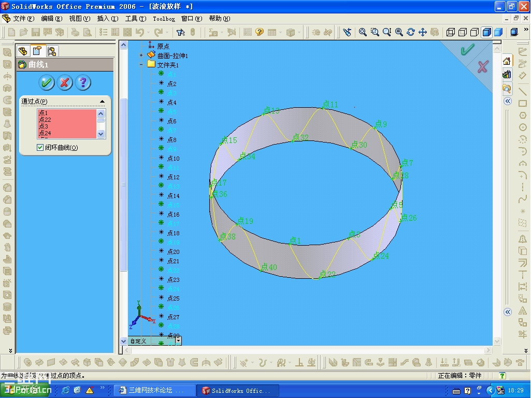Image resolution: width=532 pixels, height=398 pixels.
Task: Click the File Explorer icon in task pane
Action: [x=507, y=89]
